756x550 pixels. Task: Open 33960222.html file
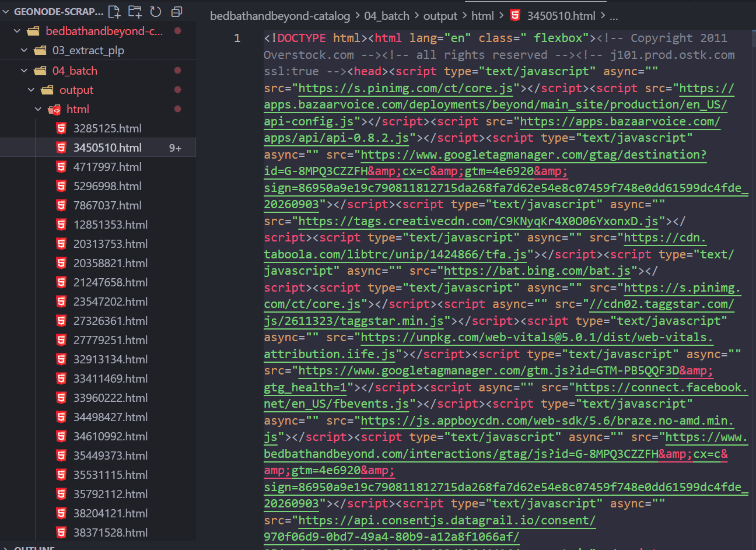click(110, 398)
